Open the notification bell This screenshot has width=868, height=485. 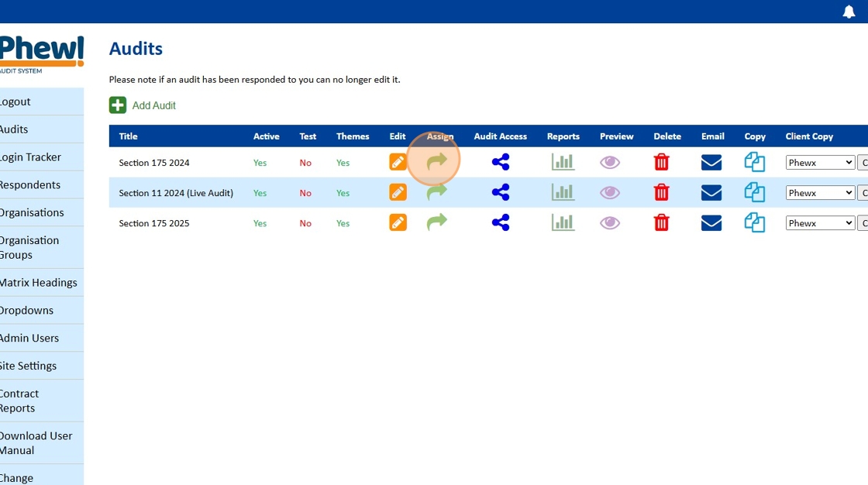tap(849, 12)
